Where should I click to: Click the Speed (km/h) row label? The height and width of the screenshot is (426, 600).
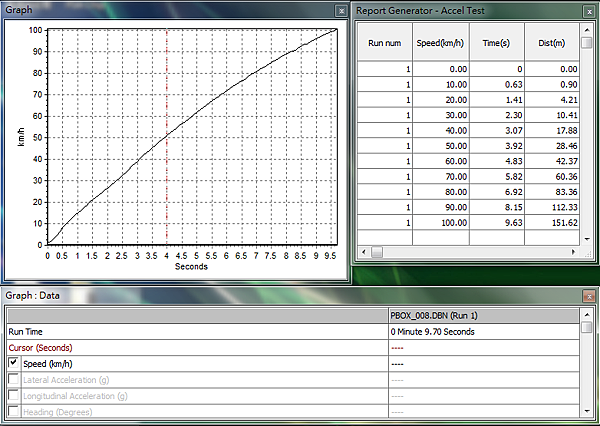tap(48, 364)
